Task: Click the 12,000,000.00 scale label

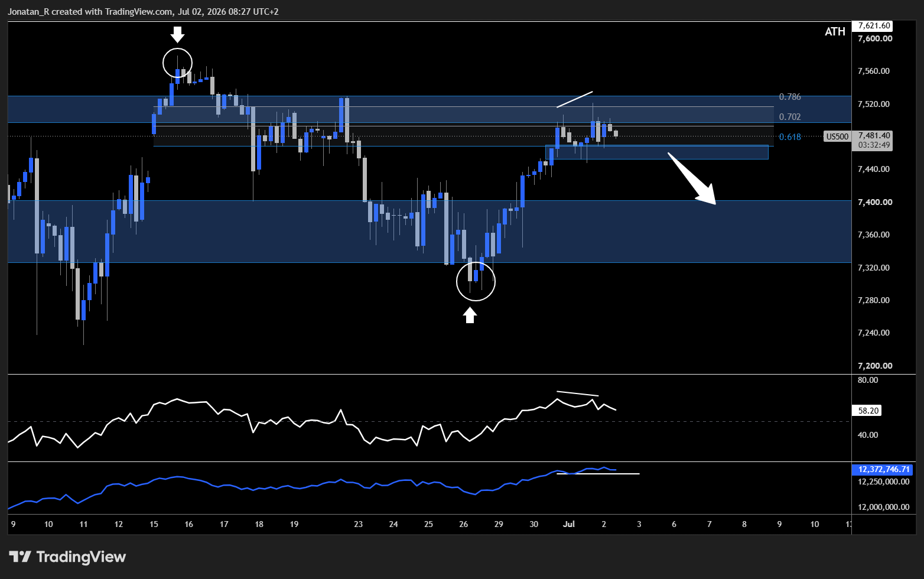Action: click(883, 507)
